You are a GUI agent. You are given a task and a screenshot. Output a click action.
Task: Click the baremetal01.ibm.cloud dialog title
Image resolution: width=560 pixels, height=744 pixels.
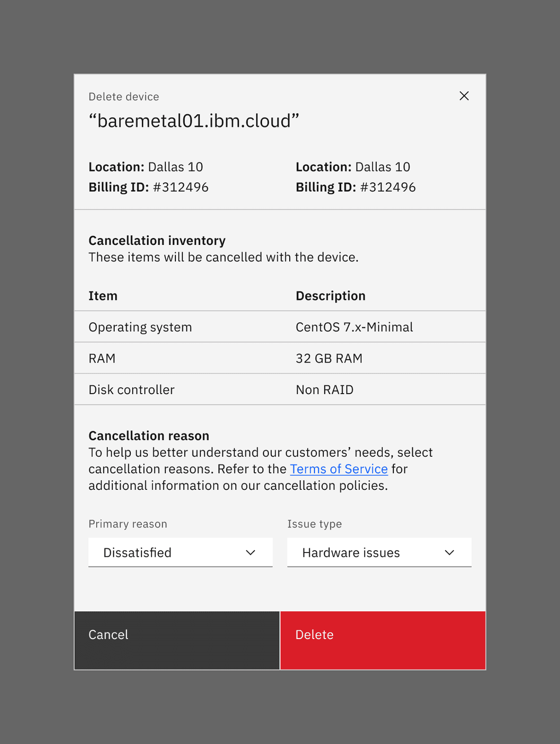(x=193, y=121)
